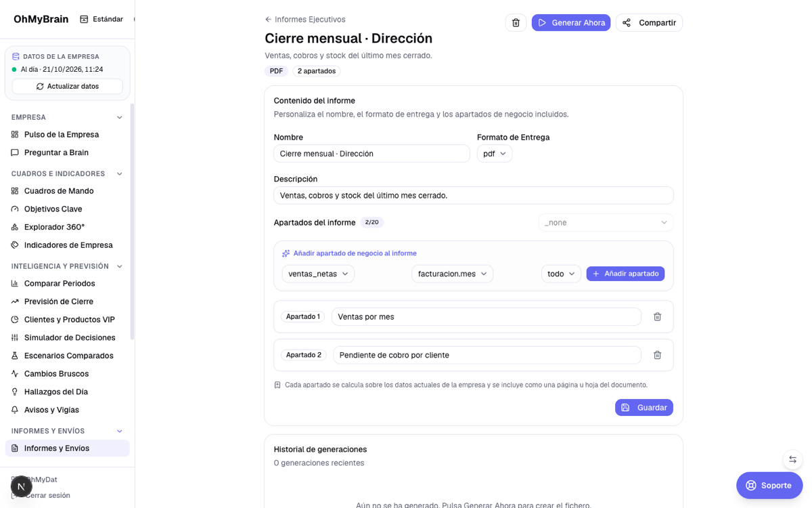This screenshot has width=812, height=508.
Task: Open Avisos y Vigías
Action: [x=68, y=410]
